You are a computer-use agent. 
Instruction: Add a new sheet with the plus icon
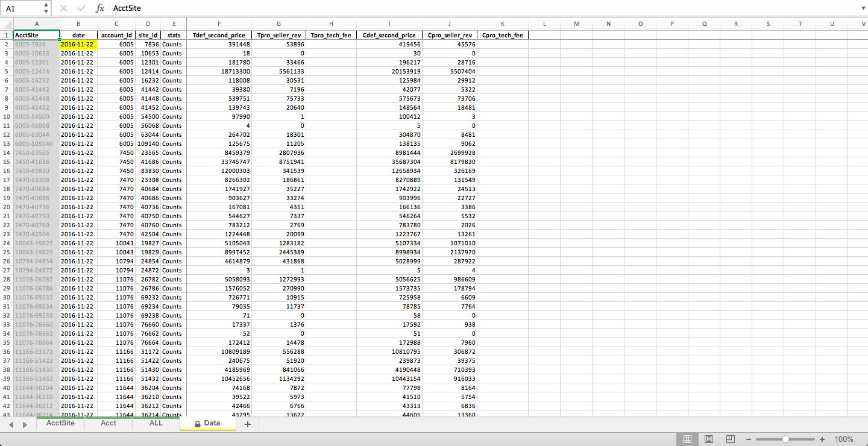pos(247,423)
